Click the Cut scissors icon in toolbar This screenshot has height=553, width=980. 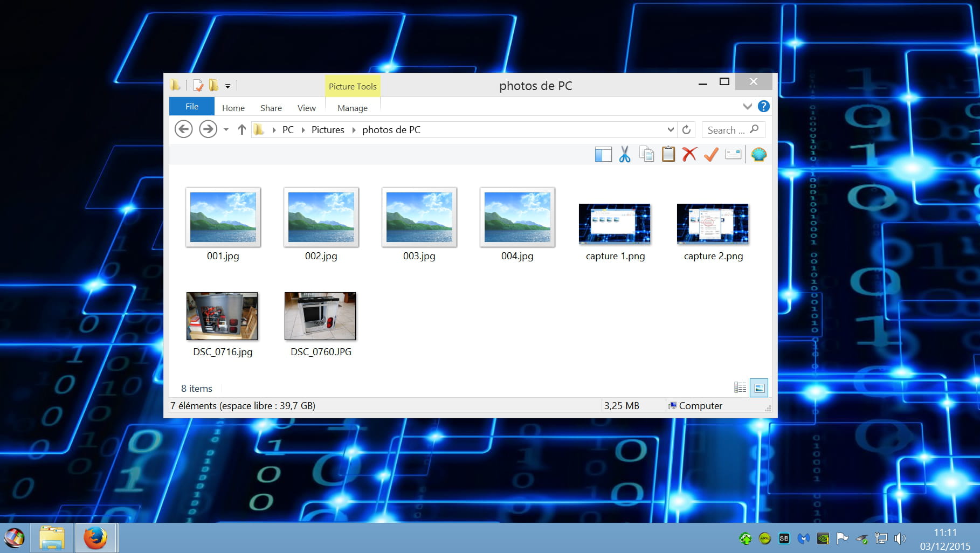point(625,155)
